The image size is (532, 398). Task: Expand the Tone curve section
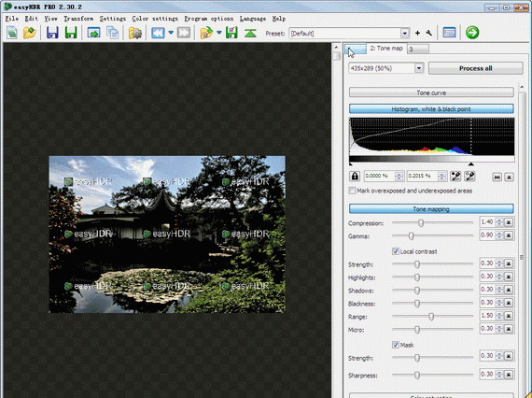[x=431, y=92]
